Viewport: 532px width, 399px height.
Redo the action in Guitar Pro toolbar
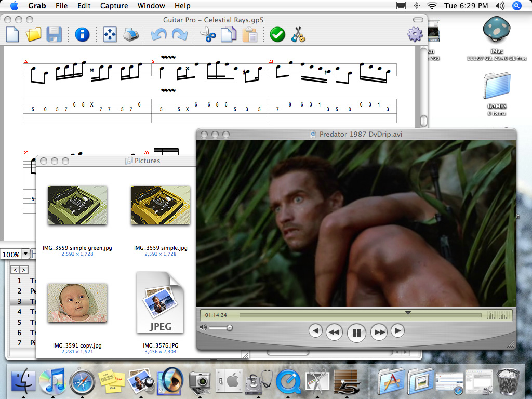coord(180,35)
